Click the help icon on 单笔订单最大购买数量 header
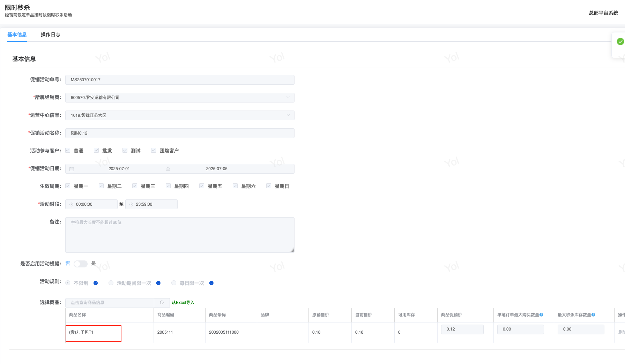This screenshot has width=625, height=364. click(541, 315)
